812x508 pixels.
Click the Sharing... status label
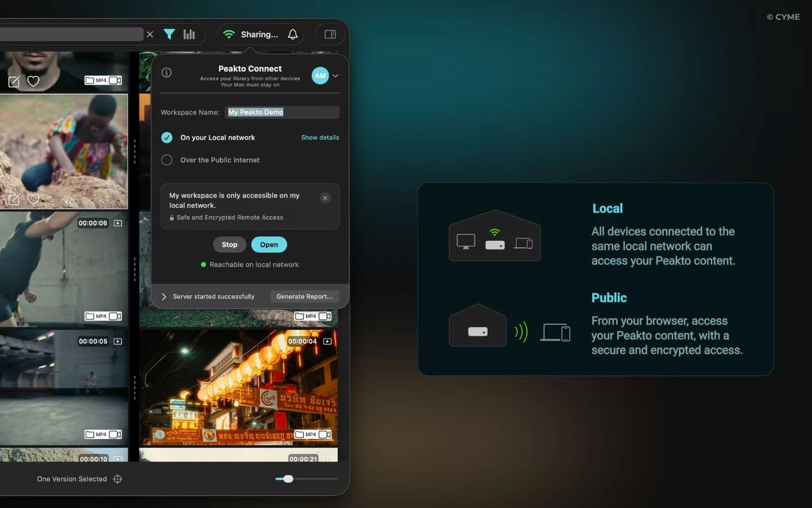click(259, 35)
